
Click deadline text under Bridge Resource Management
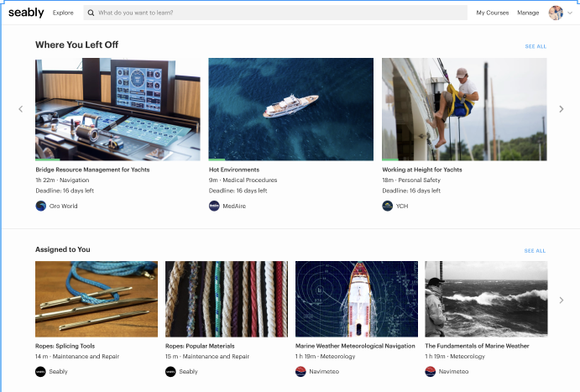[65, 191]
